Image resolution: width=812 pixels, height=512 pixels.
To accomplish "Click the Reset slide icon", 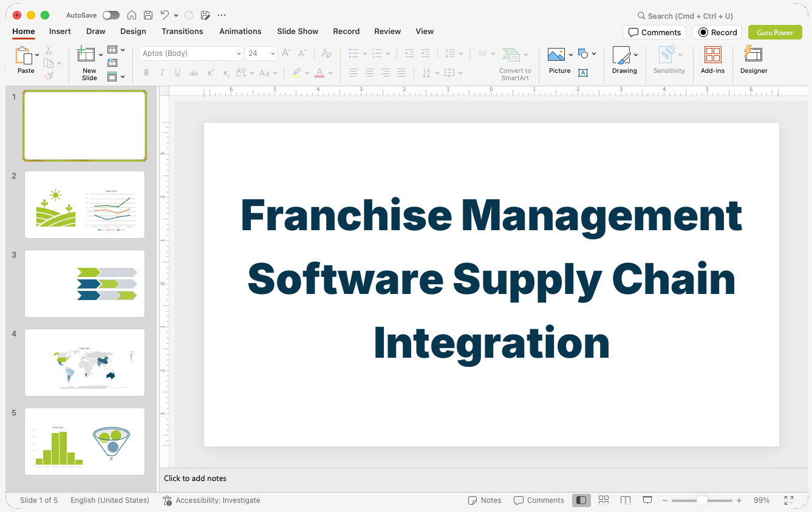I will tap(112, 63).
